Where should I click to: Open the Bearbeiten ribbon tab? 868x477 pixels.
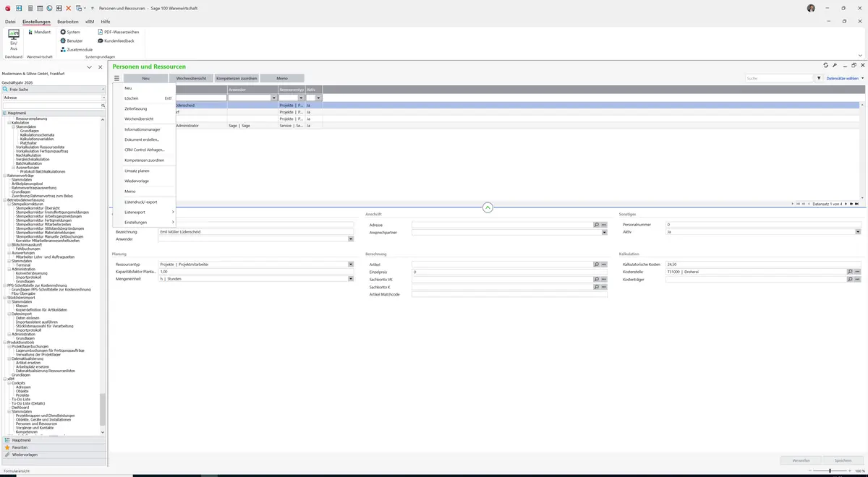coord(68,22)
